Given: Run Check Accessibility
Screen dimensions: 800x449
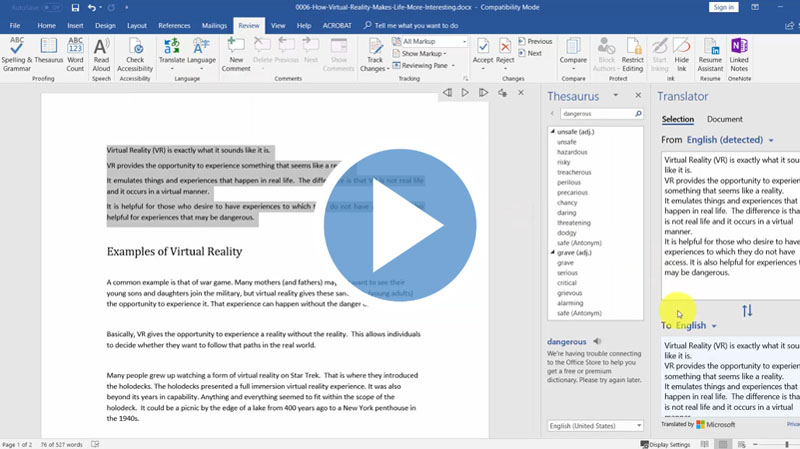Looking at the screenshot, I should pyautogui.click(x=134, y=52).
